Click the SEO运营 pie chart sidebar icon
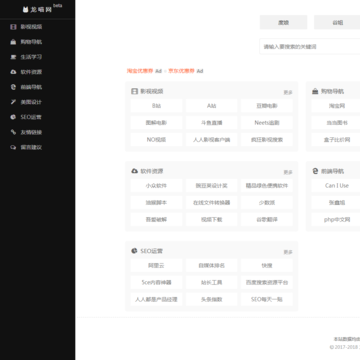360x360 pixels. 13,117
